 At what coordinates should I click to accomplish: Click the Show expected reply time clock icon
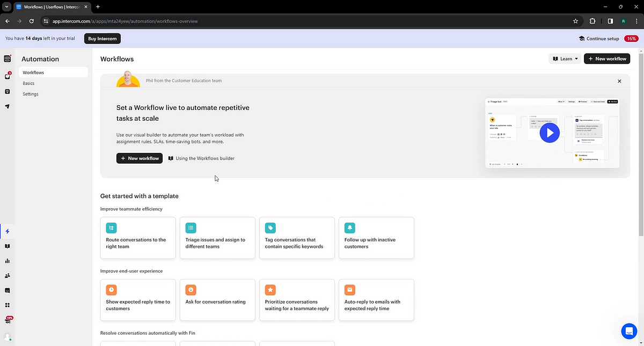pos(111,290)
